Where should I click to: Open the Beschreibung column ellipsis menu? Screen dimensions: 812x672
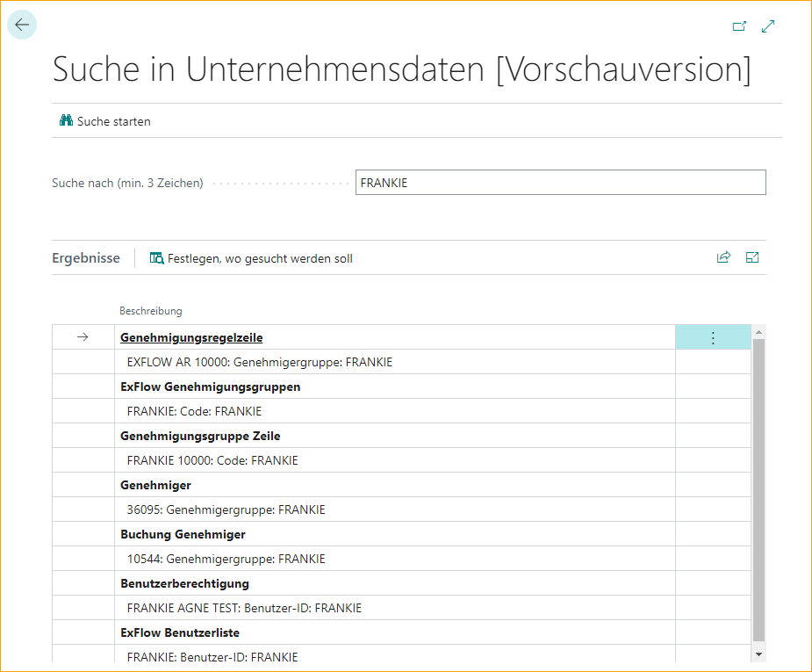712,336
